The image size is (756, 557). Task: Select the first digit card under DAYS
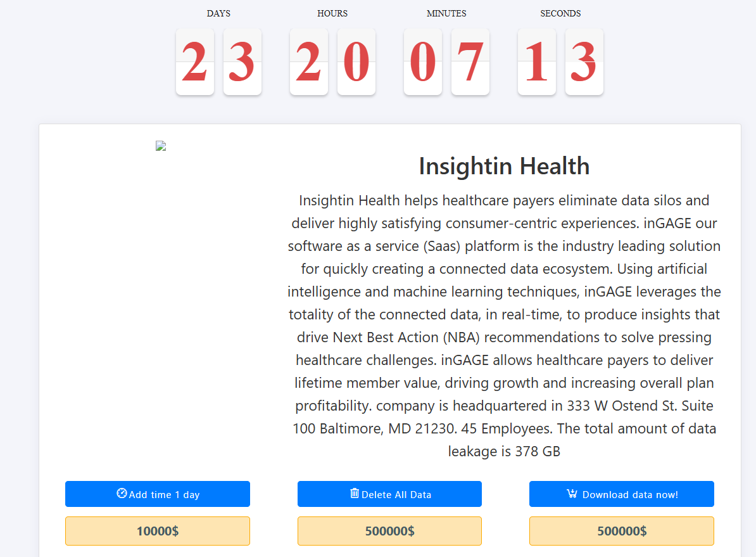tap(195, 61)
